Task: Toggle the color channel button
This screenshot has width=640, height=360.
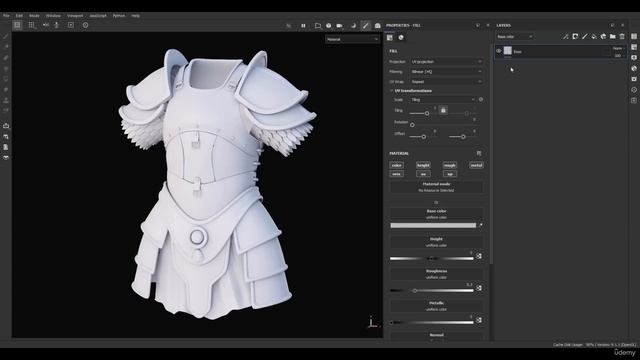Action: (396, 165)
